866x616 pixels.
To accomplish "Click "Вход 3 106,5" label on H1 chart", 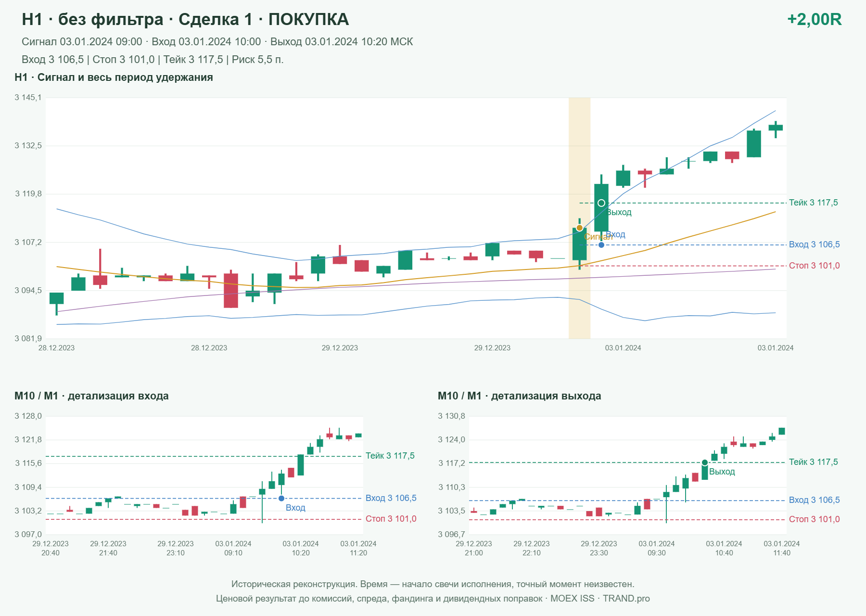I will click(x=815, y=244).
